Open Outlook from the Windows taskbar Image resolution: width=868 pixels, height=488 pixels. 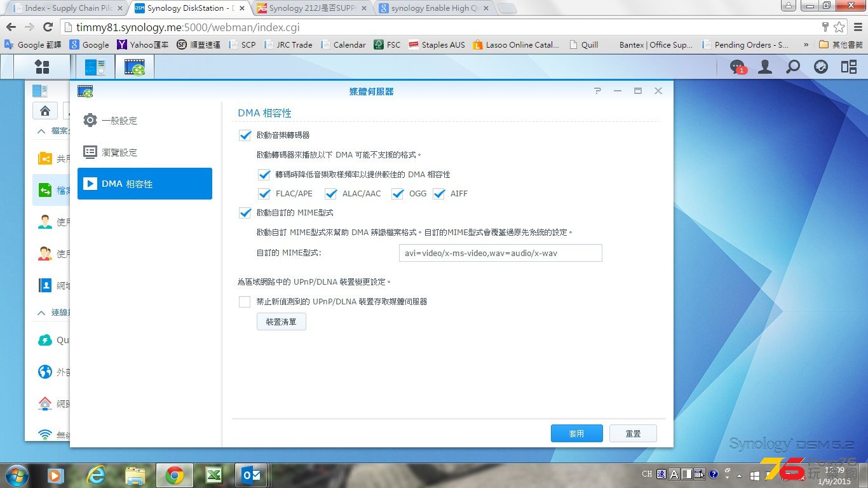click(251, 475)
